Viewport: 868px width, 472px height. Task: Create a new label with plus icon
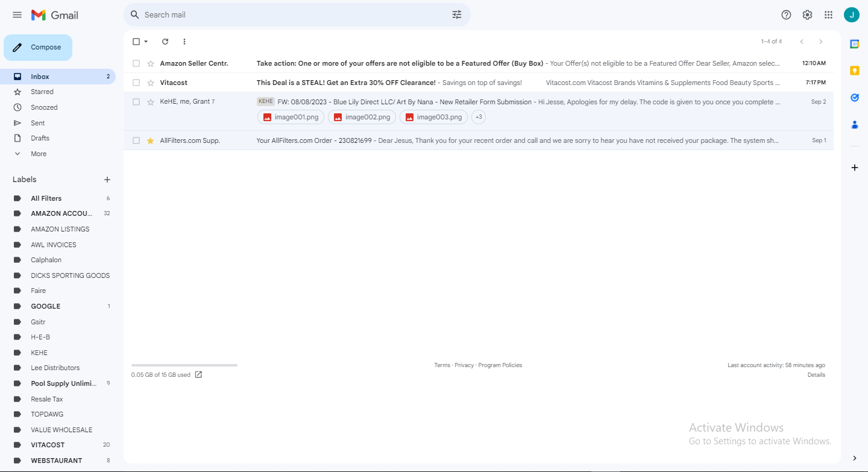(x=107, y=180)
